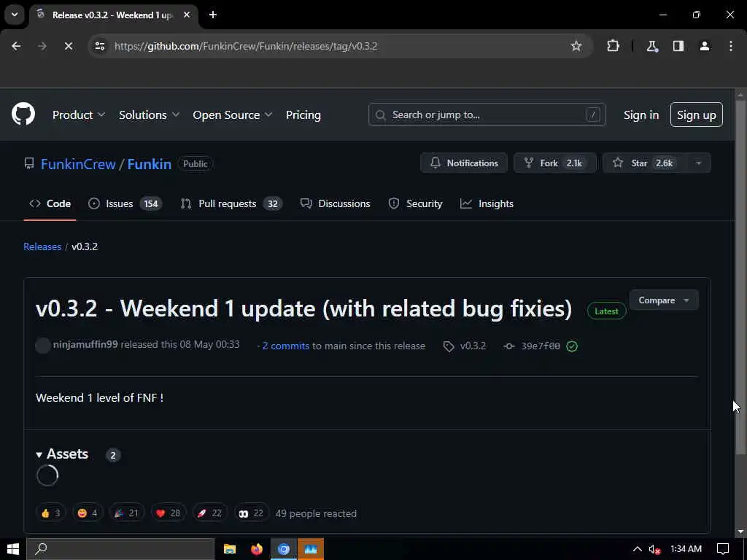This screenshot has height=560, width=747.
Task: React with the heart emoji
Action: pos(168,513)
